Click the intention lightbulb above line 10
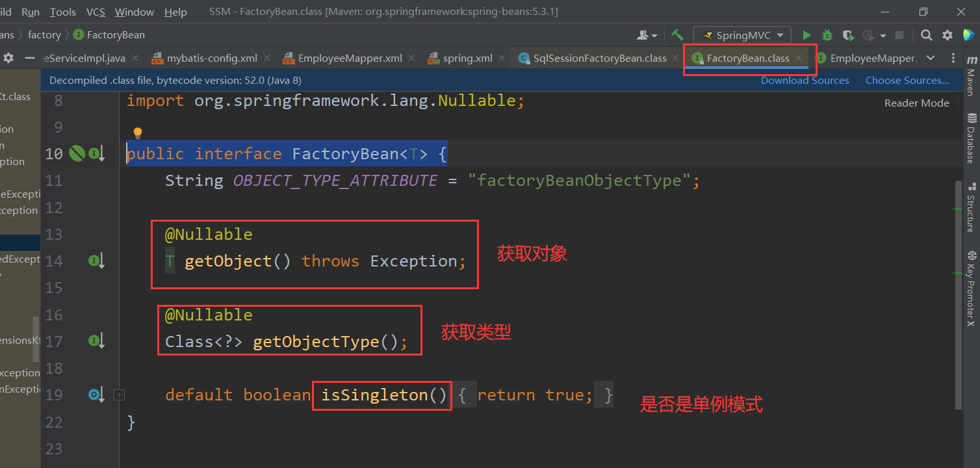 [138, 133]
